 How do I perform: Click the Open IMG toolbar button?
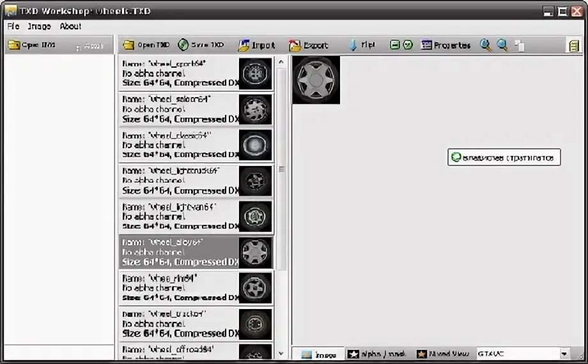(32, 45)
